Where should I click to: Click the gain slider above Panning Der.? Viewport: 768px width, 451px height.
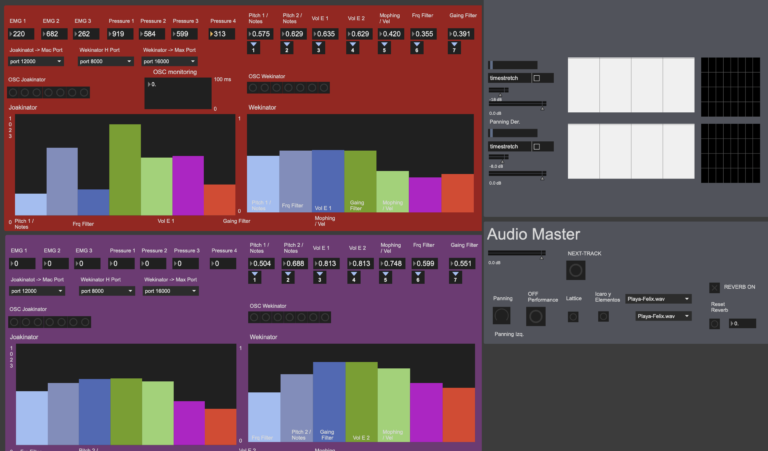(x=517, y=105)
